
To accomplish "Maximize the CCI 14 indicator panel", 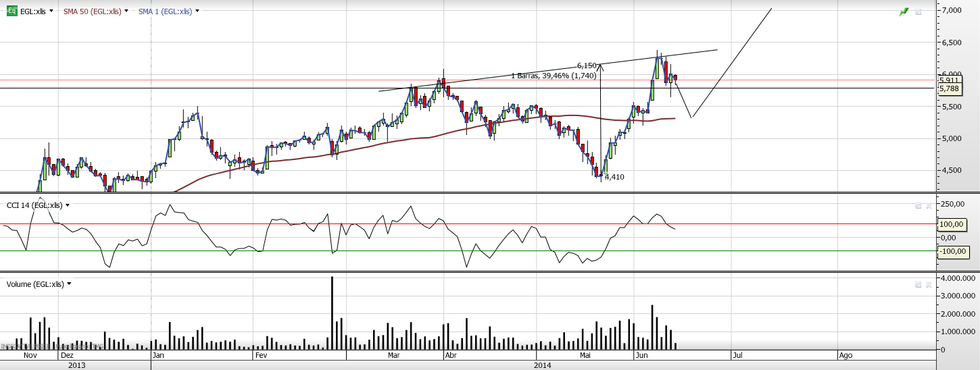I will pos(918,205).
